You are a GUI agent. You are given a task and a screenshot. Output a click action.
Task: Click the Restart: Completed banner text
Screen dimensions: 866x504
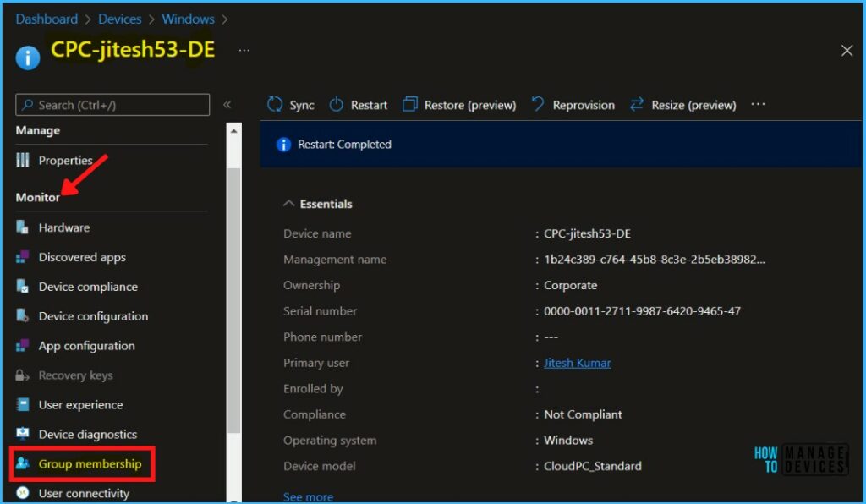[345, 144]
